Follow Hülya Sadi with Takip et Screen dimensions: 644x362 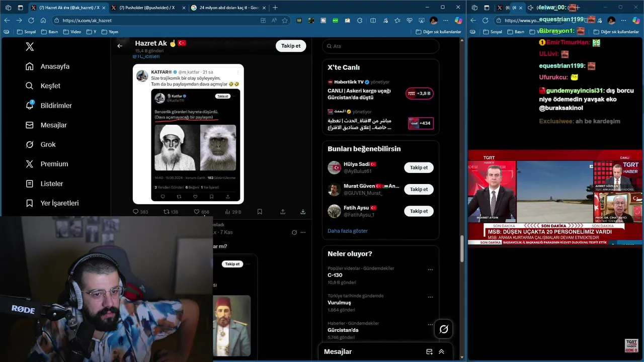point(419,167)
